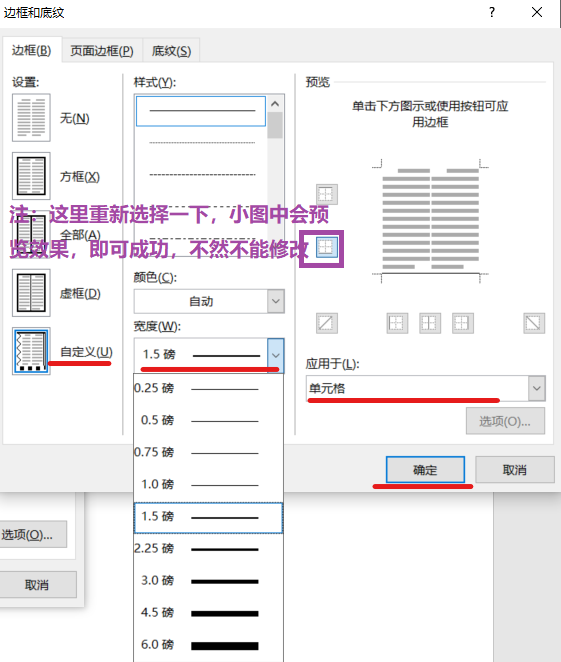The image size is (561, 662).
Task: Click 取消 button in the background dialog
Action: point(37,585)
